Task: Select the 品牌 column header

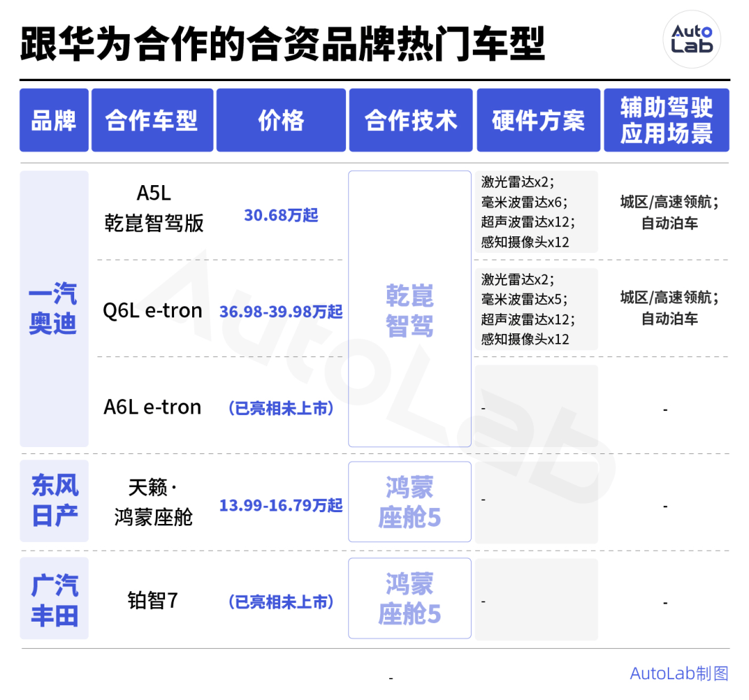Action: (53, 119)
